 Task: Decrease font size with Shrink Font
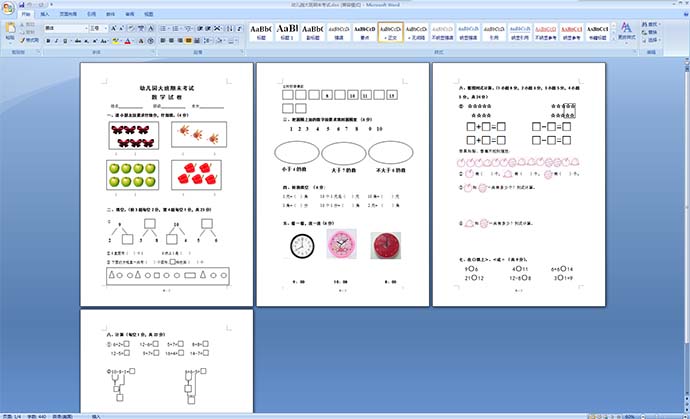(121, 28)
